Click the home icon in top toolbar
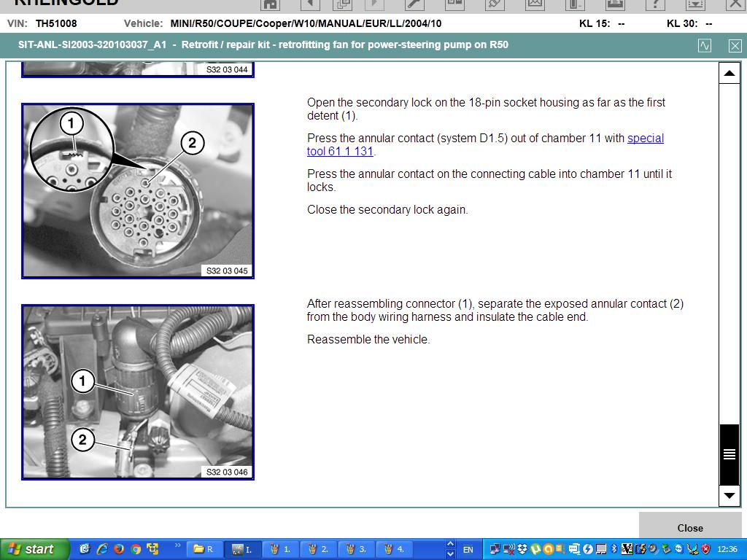 click(271, 4)
